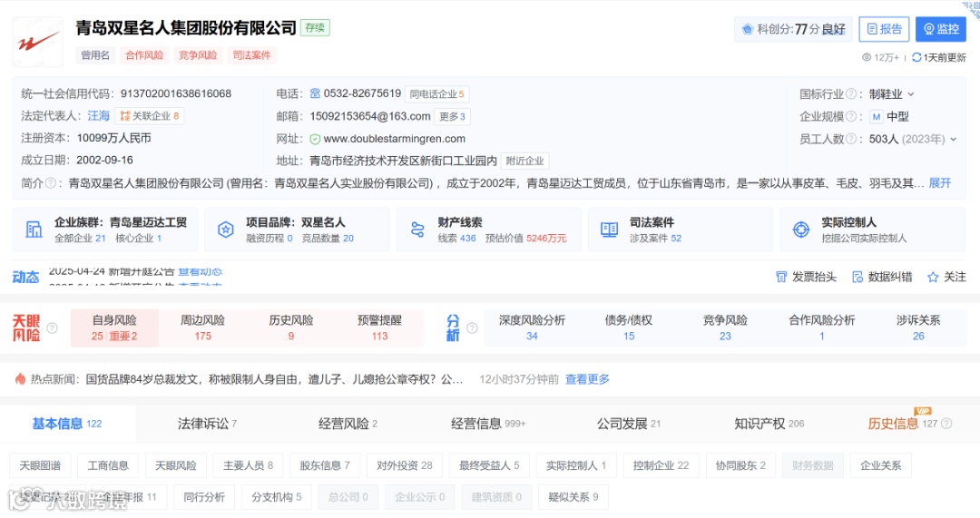Viewport: 980px width, 518px height.
Task: Open 同电话企业 5 badge
Action: pyautogui.click(x=436, y=93)
